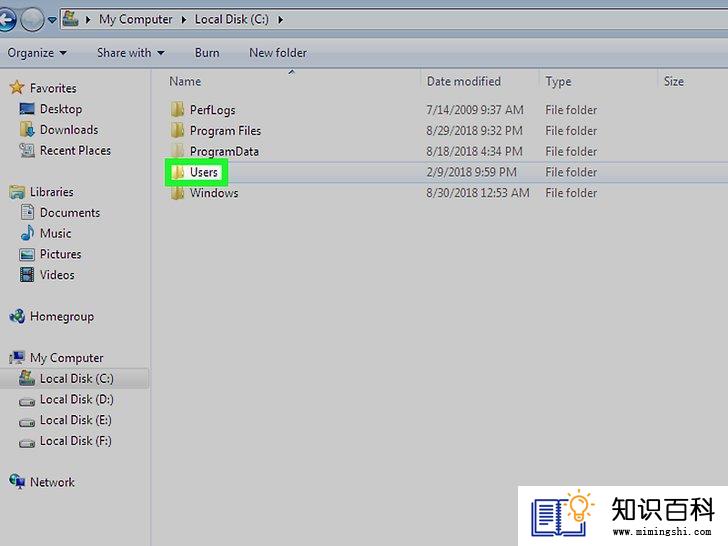
Task: Select the PerfLogs folder icon
Action: coord(177,110)
